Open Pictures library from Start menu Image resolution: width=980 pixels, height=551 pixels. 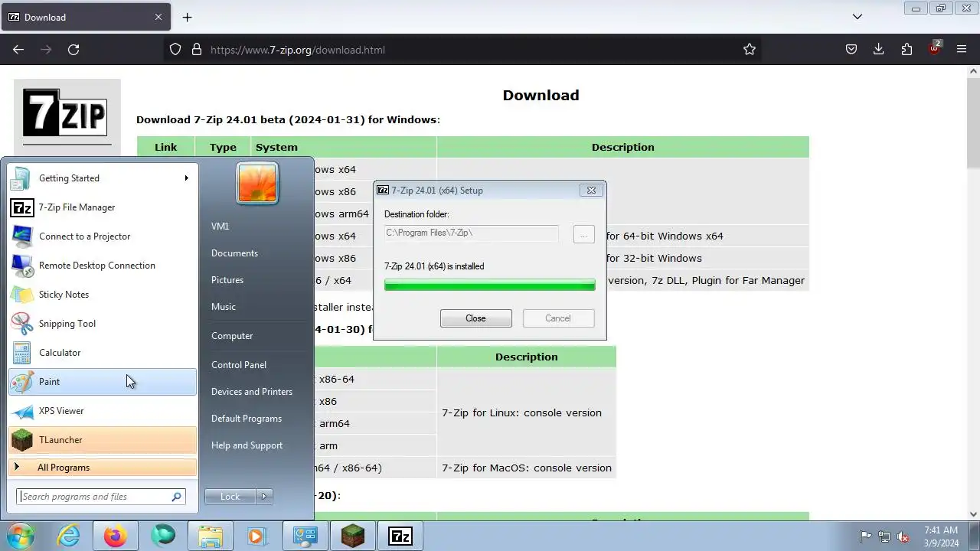(227, 280)
